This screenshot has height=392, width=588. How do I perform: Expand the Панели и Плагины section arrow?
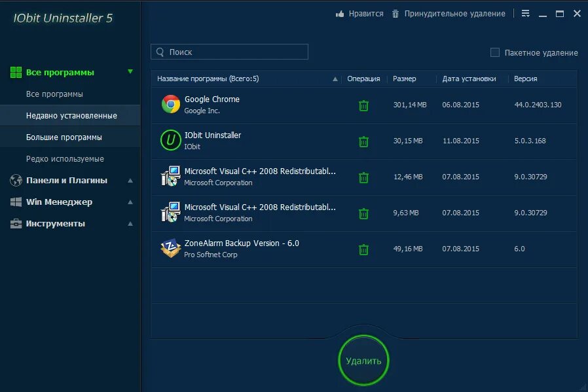click(x=130, y=181)
